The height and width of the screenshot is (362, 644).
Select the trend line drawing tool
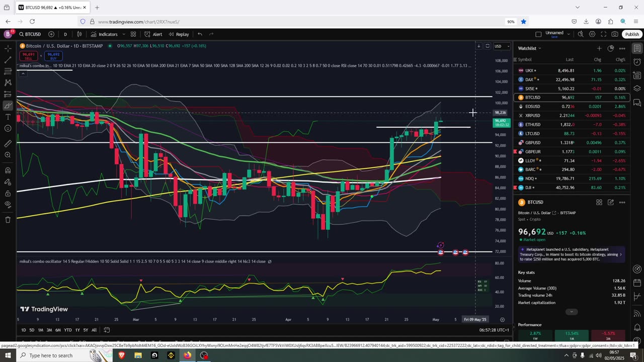click(x=8, y=60)
